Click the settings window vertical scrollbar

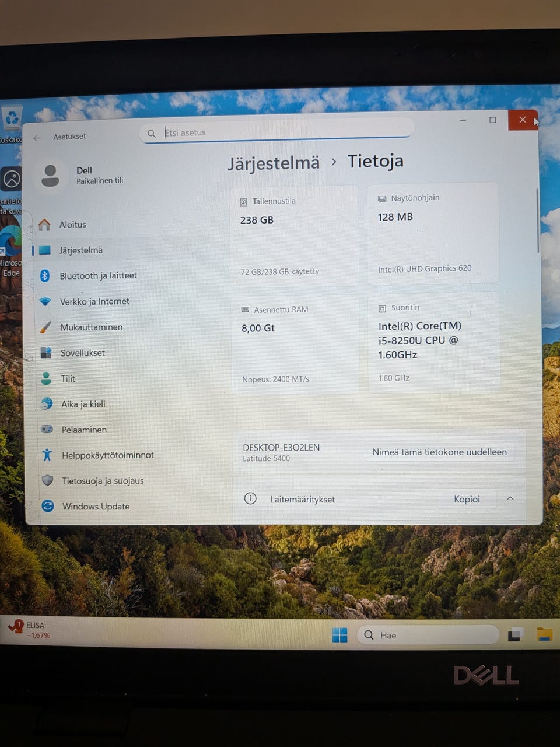[537, 221]
